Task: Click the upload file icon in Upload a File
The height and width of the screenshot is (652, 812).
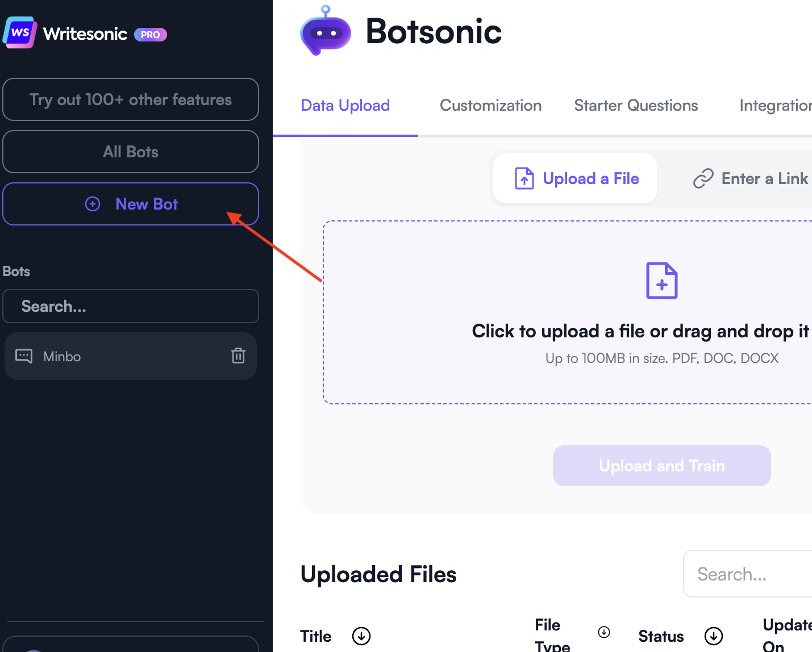Action: 524,178
